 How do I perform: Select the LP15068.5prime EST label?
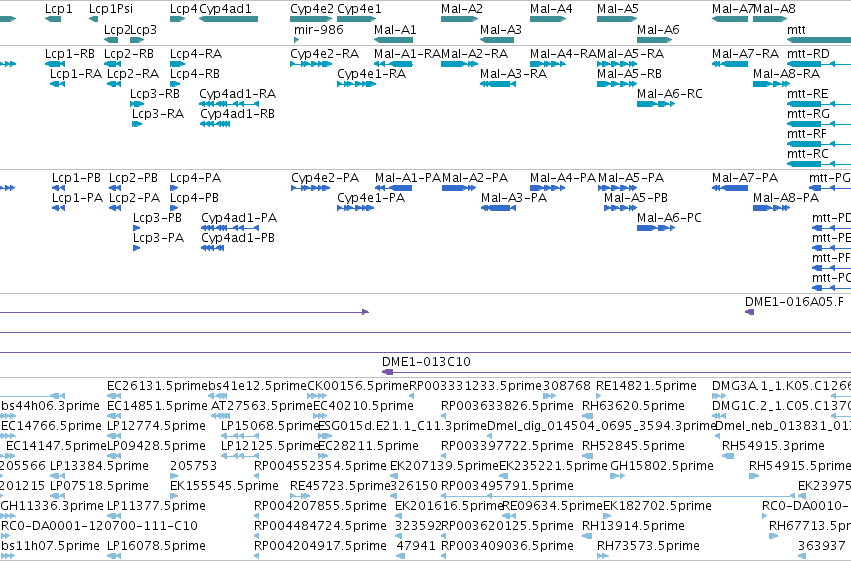(270, 425)
